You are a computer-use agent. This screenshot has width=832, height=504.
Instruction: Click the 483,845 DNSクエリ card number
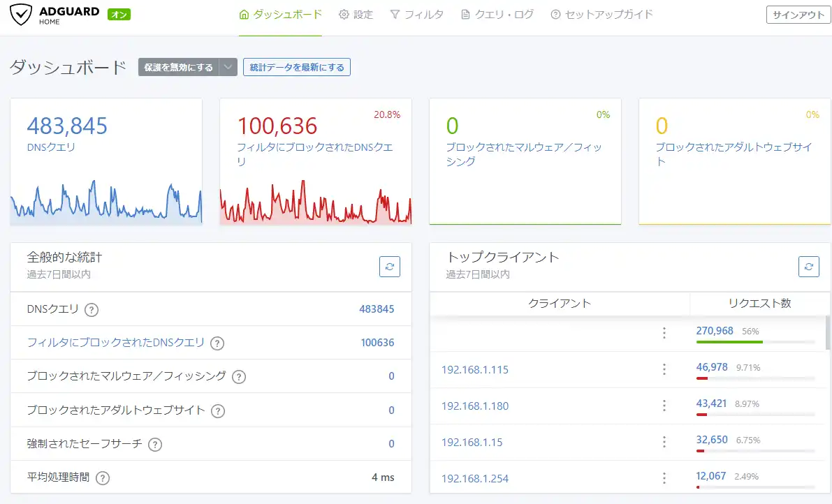pyautogui.click(x=67, y=126)
